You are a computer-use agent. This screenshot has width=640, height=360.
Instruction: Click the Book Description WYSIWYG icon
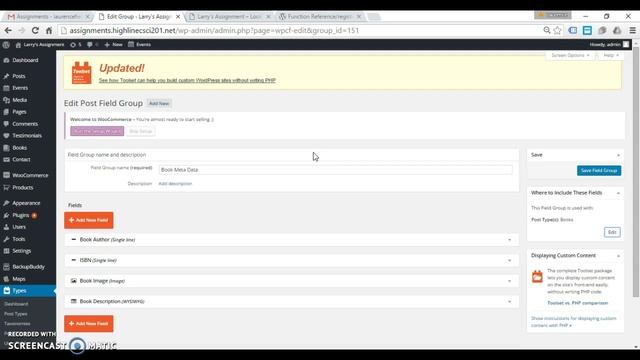73,301
